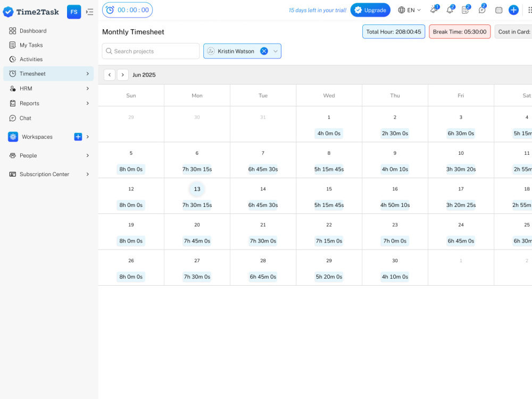Open HRM menu item
The image size is (532, 399).
(x=48, y=88)
